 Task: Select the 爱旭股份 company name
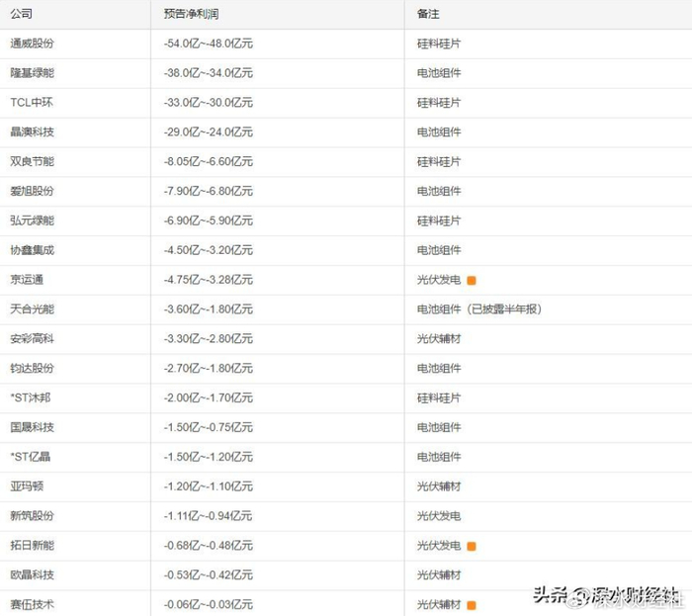(33, 191)
